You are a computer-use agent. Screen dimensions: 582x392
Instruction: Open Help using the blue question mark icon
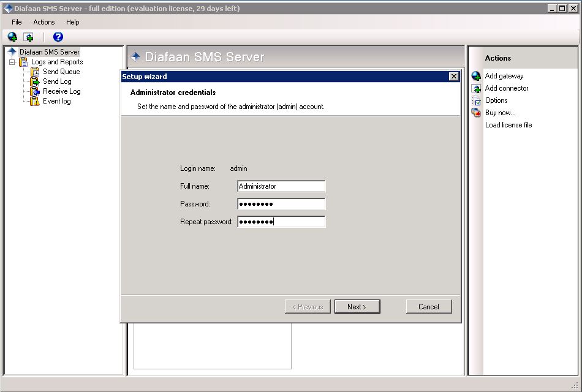click(57, 37)
